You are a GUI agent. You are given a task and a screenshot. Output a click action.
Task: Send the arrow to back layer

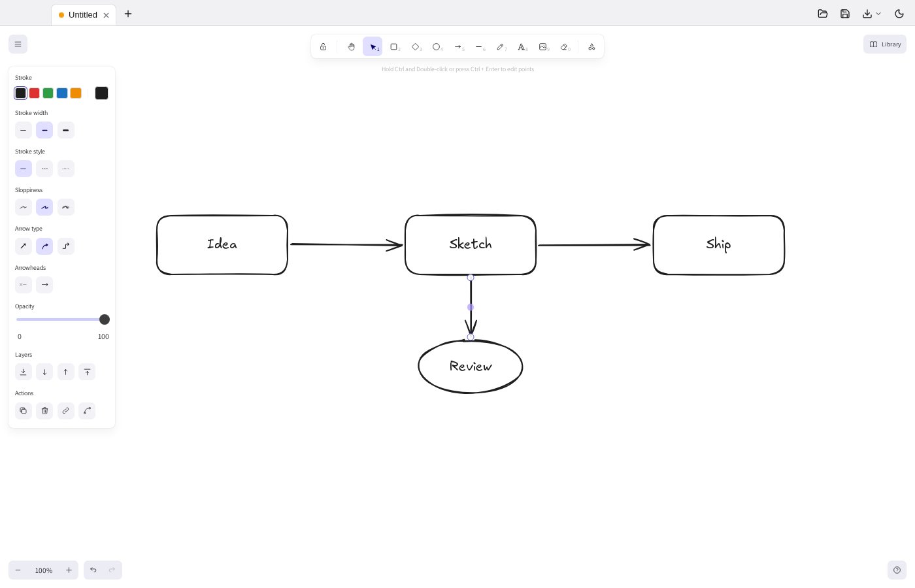tap(24, 372)
